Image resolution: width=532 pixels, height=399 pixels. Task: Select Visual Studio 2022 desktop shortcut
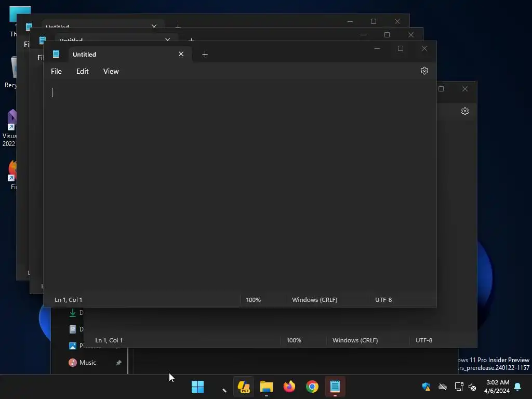(9, 128)
